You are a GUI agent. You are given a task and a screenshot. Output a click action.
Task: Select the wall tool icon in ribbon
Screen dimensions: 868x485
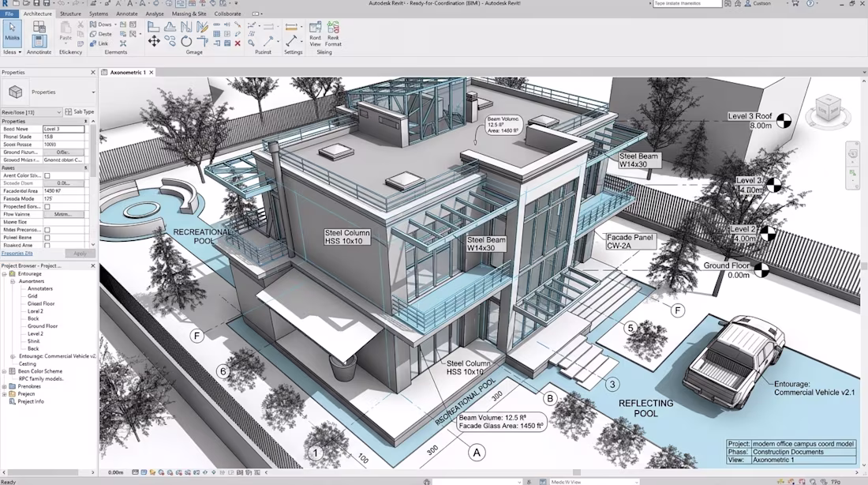[x=154, y=26]
